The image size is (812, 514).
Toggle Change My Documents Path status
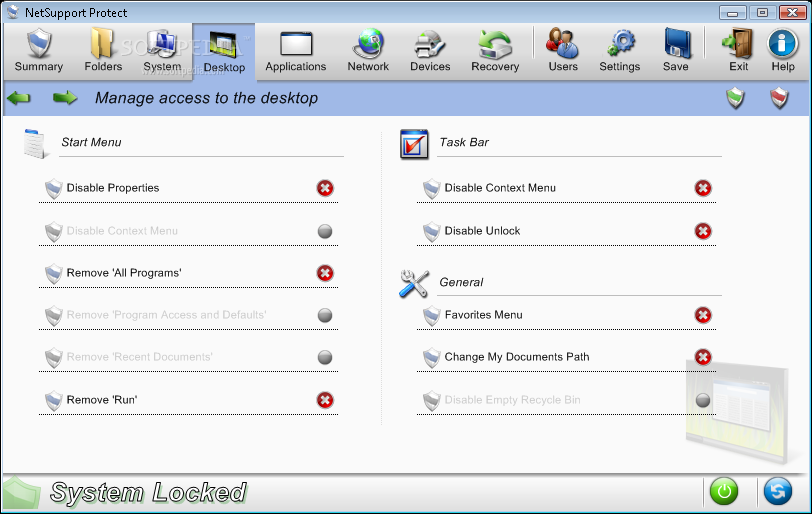tap(703, 357)
